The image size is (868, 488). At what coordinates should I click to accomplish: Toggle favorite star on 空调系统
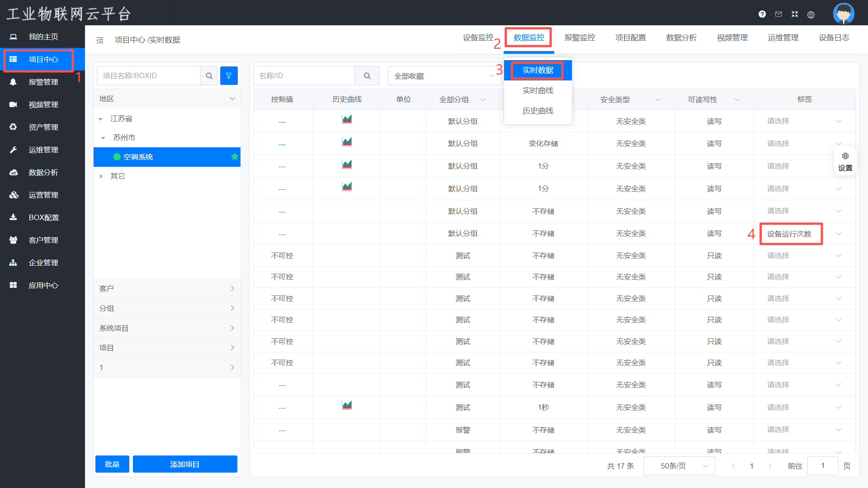tap(234, 157)
